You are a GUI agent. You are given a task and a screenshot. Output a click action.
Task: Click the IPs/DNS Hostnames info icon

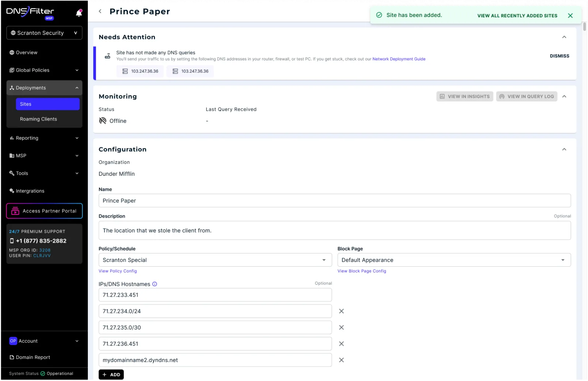[x=155, y=284]
